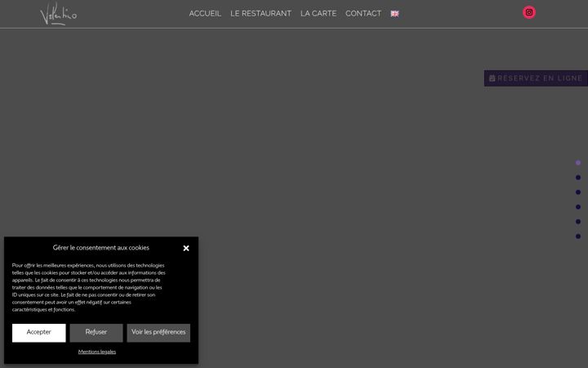The image size is (588, 368).
Task: Select the first section navigation dot
Action: point(578,163)
